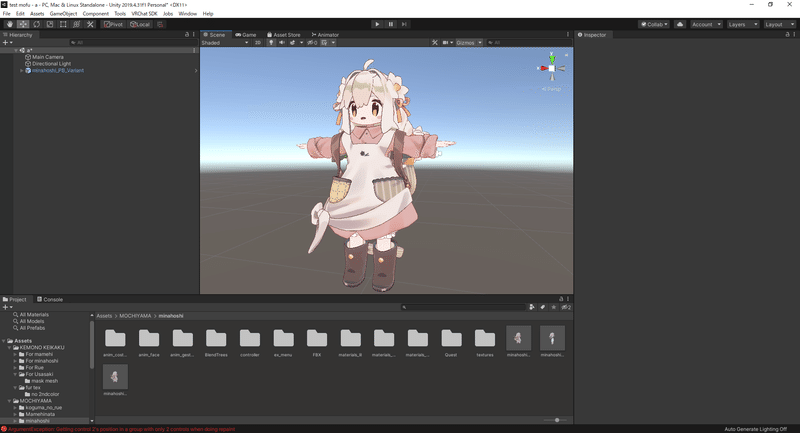The width and height of the screenshot is (800, 433).
Task: Select the Rect Transform tool
Action: point(63,24)
